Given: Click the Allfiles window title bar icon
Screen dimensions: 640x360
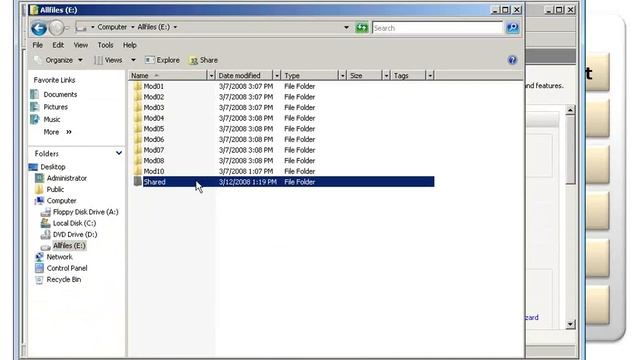Looking at the screenshot, I should click(34, 10).
